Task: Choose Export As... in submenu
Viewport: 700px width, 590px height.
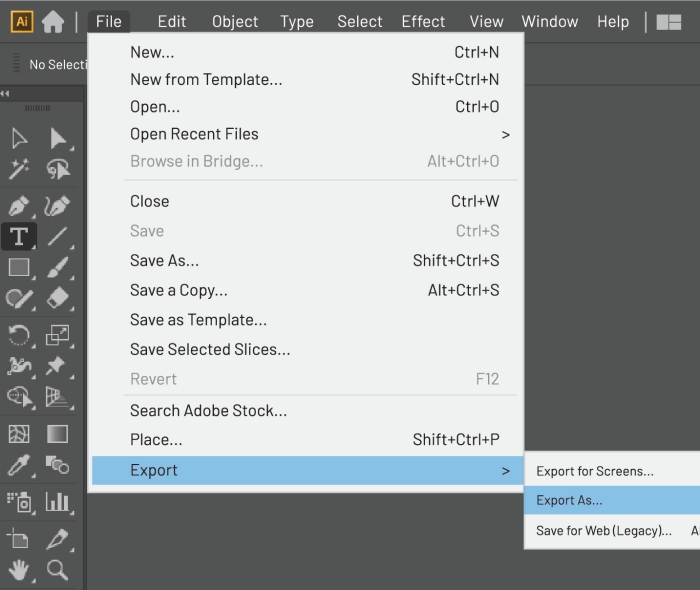Action: tap(612, 500)
